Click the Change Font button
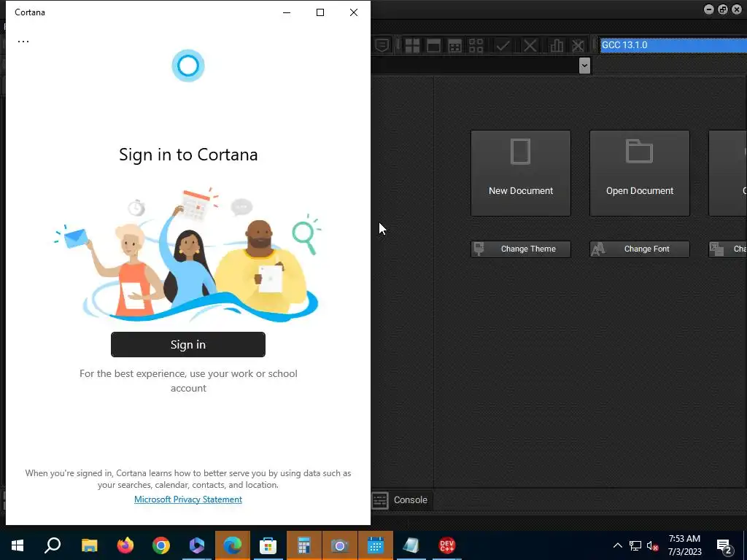The height and width of the screenshot is (560, 747). (640, 249)
